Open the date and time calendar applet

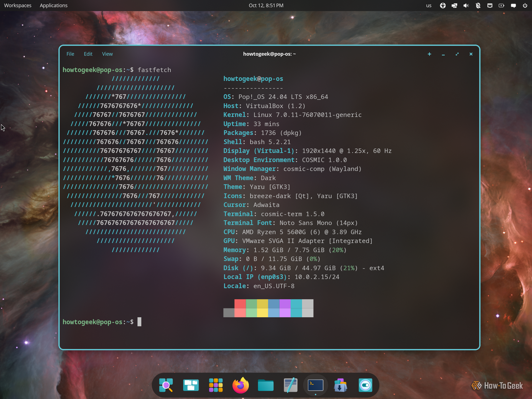click(x=266, y=6)
